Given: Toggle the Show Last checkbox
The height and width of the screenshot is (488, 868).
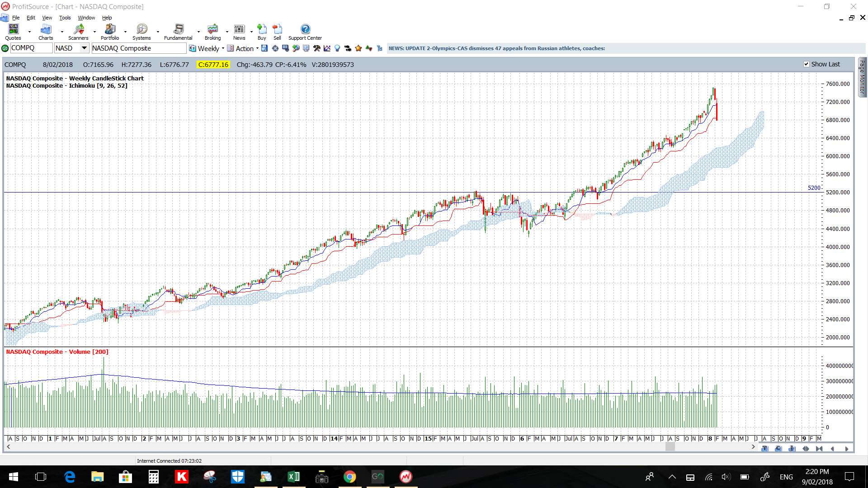Looking at the screenshot, I should point(806,64).
